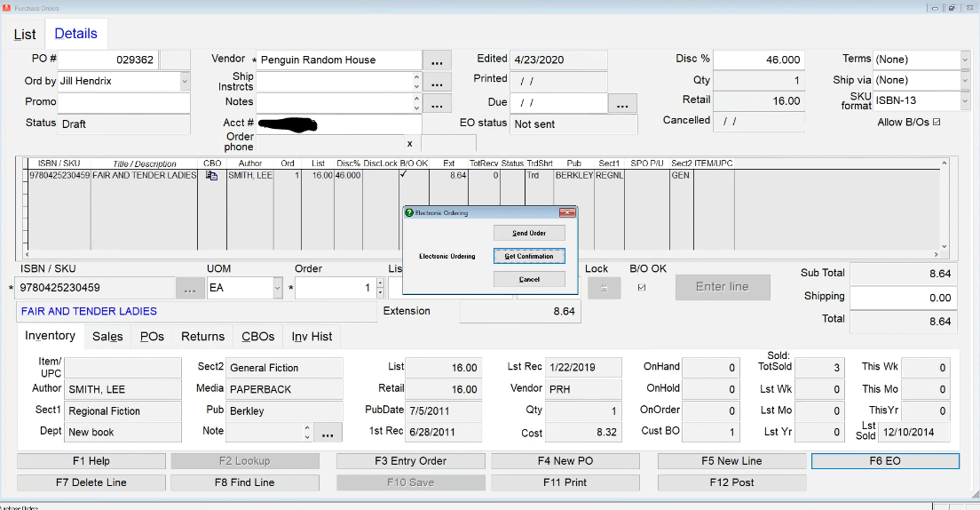This screenshot has height=510, width=980.
Task: Open vendor lookup ellipsis button
Action: click(x=437, y=60)
